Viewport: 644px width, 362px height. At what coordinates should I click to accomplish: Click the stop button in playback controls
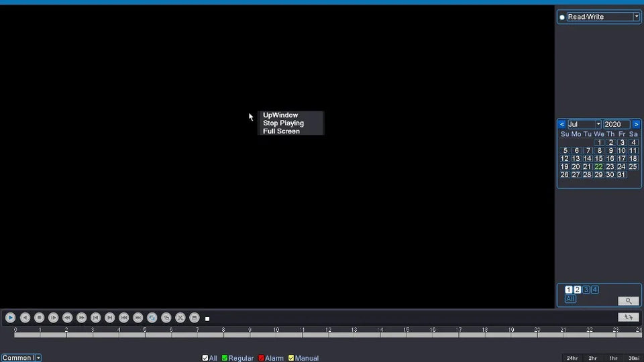[x=39, y=318]
